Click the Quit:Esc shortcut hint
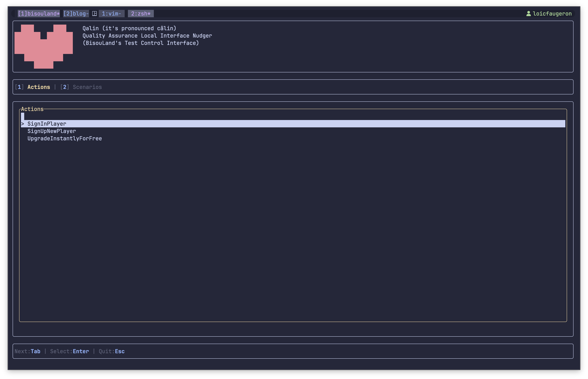The width and height of the screenshot is (588, 379). pos(112,351)
